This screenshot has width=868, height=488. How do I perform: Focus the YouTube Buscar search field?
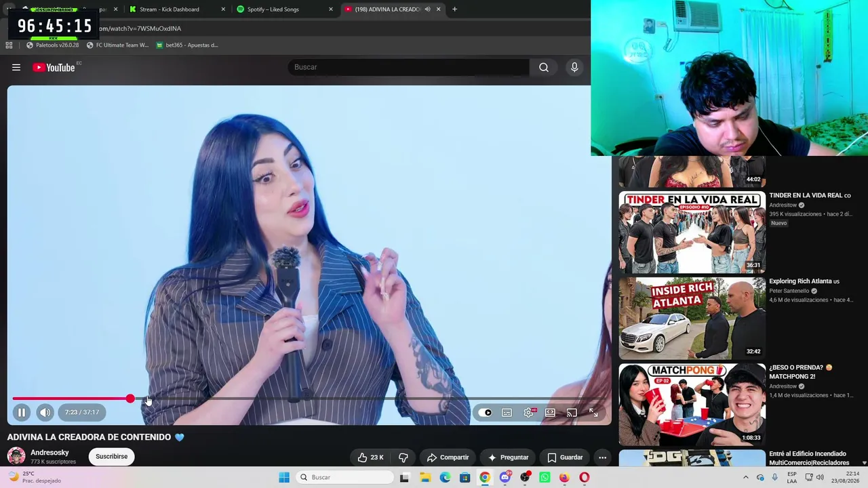point(408,67)
